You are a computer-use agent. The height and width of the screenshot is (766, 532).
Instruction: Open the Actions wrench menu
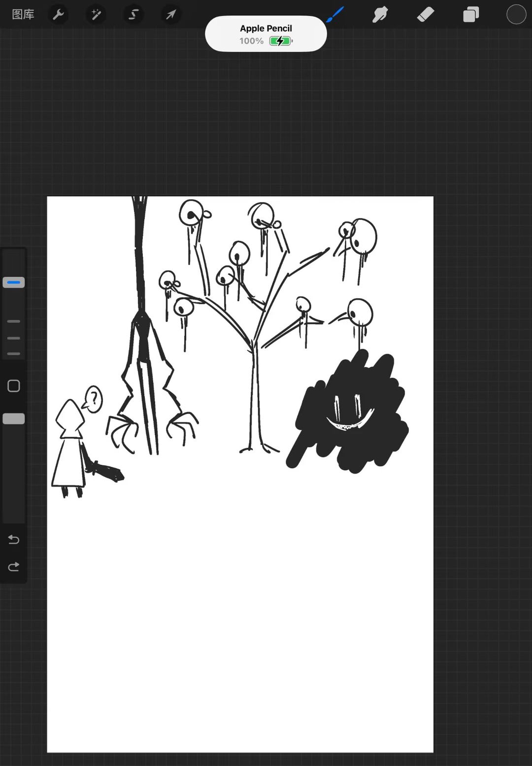pyautogui.click(x=58, y=15)
